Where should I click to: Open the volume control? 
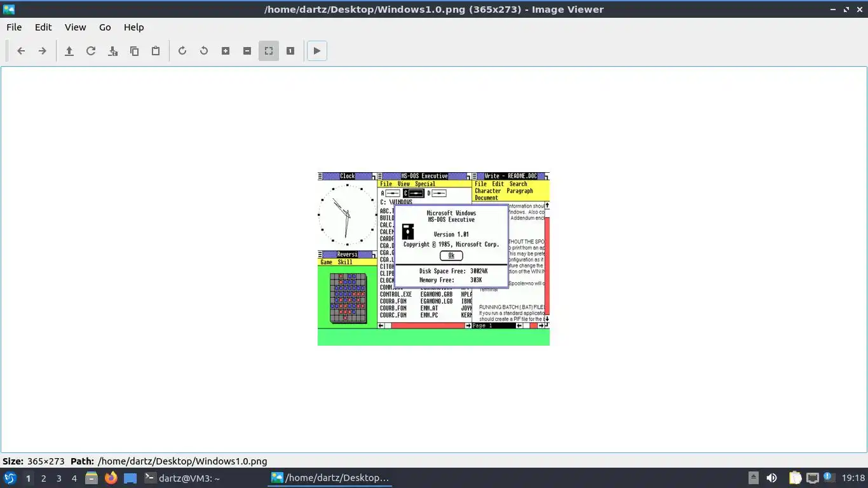point(771,478)
